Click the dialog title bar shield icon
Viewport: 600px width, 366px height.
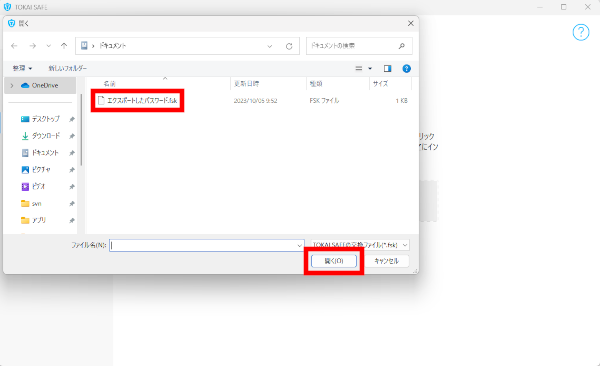click(11, 23)
